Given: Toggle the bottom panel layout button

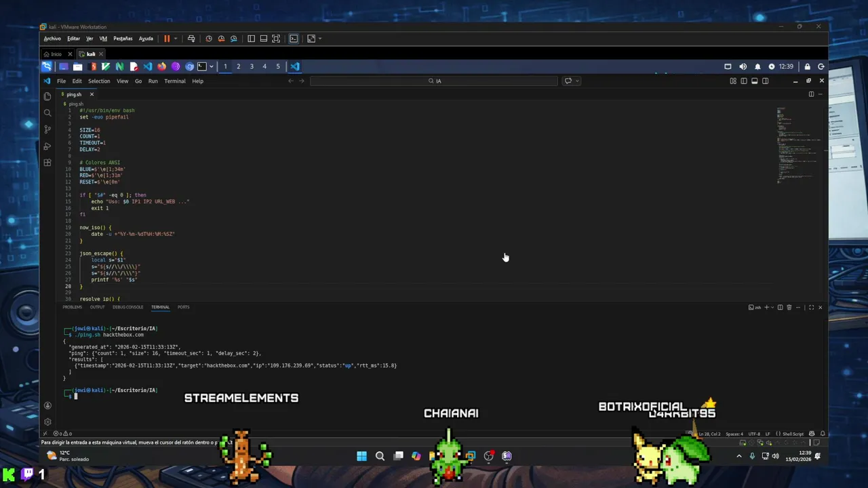Looking at the screenshot, I should 754,81.
